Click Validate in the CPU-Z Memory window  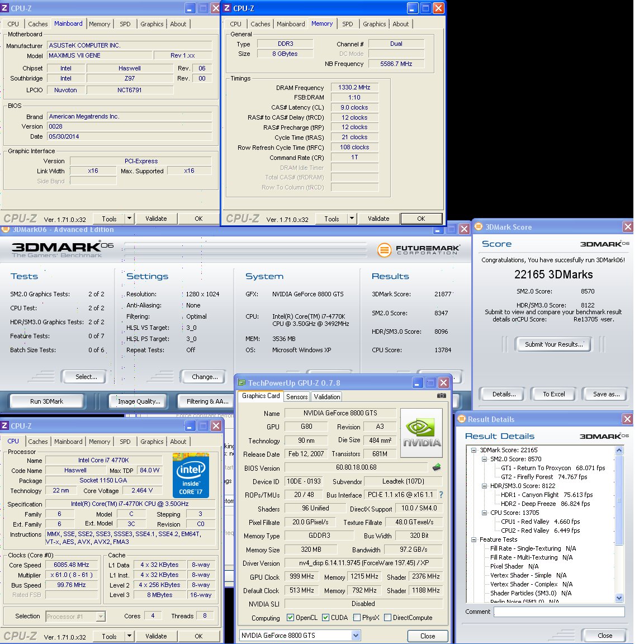click(378, 219)
